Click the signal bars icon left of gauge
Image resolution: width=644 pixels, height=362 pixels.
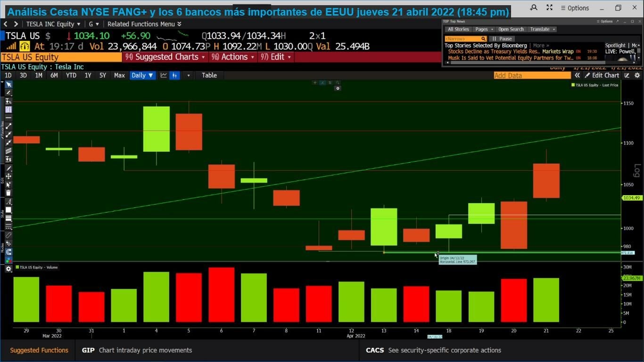tap(11, 46)
